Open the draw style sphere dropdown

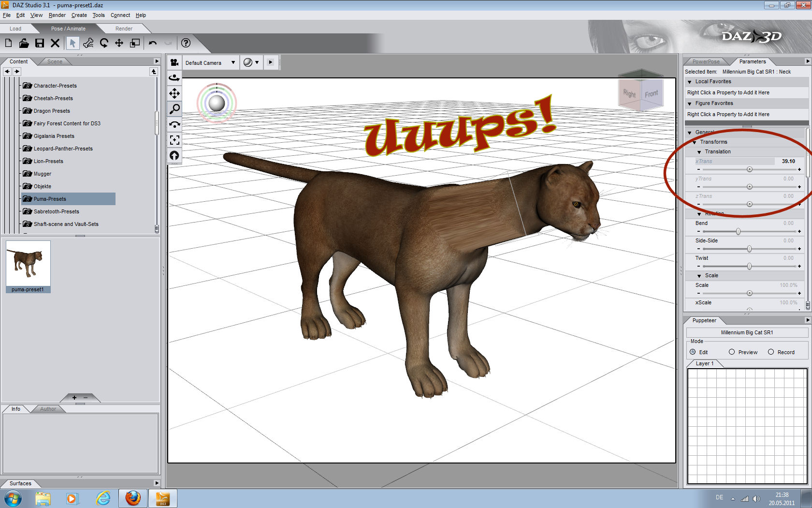[251, 62]
